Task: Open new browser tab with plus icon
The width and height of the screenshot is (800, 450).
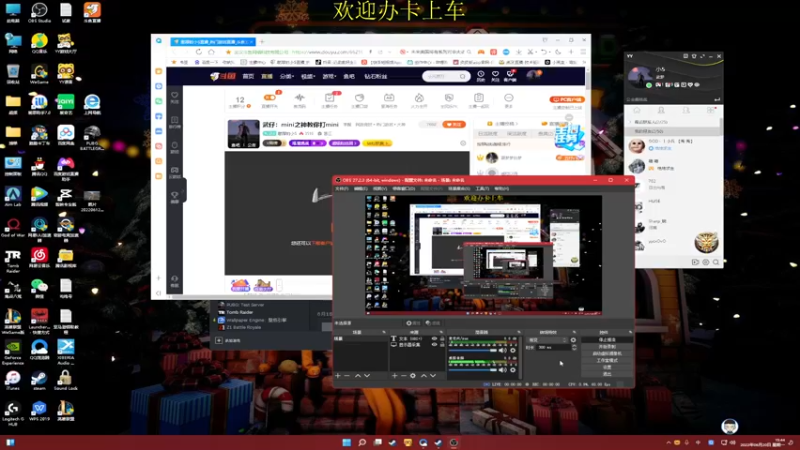Action: pyautogui.click(x=262, y=42)
